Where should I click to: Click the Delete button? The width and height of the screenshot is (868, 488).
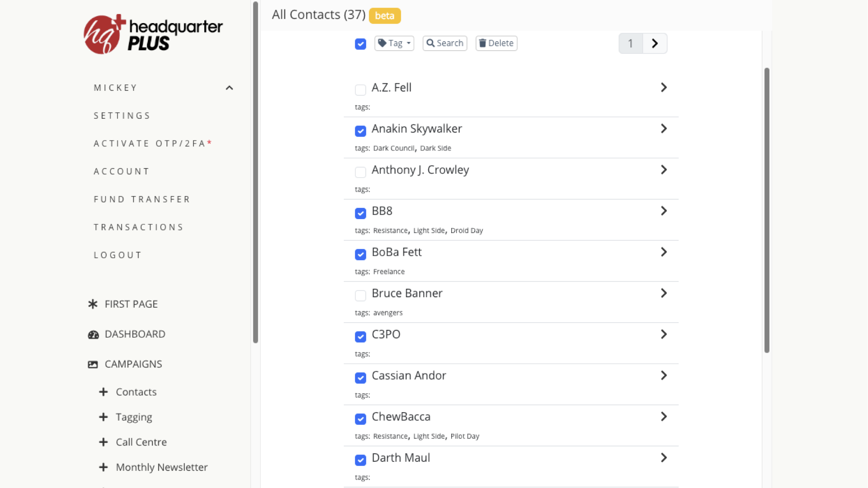(496, 43)
